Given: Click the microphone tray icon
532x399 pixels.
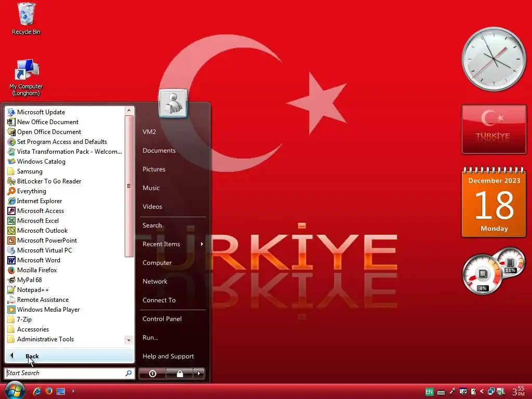Looking at the screenshot, I should [x=453, y=392].
